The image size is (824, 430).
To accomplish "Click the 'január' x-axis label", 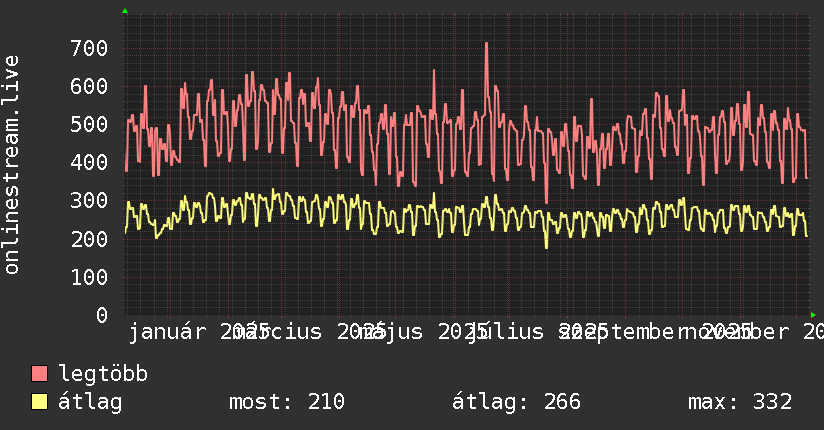I will coord(168,332).
